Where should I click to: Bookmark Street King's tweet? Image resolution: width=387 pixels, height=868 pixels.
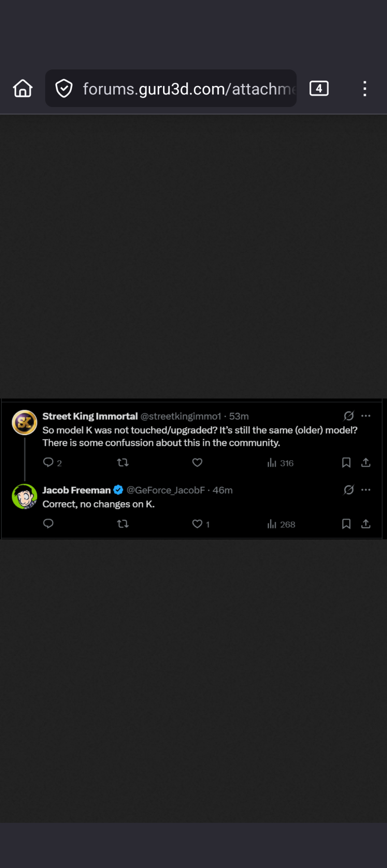[x=346, y=462]
